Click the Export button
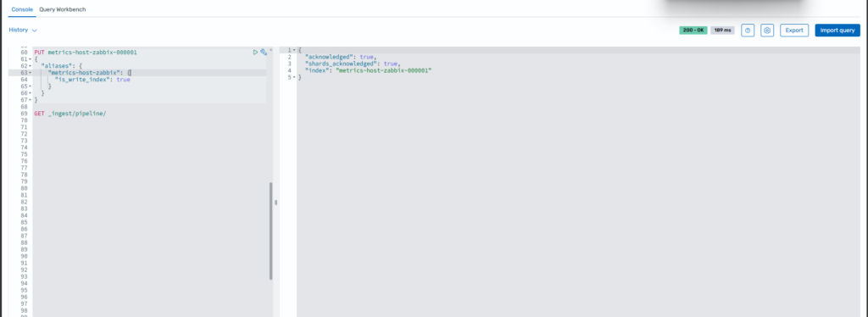This screenshot has height=317, width=868. 794,31
